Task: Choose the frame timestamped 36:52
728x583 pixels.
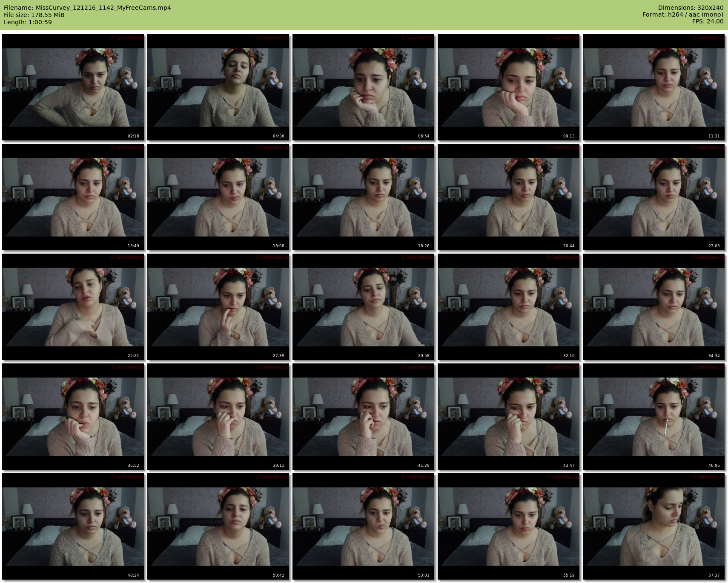Action: tap(73, 417)
